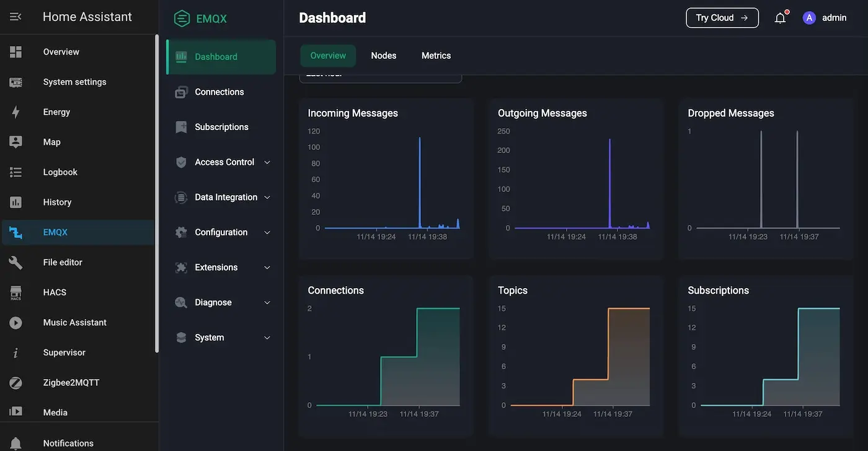The width and height of the screenshot is (868, 451).
Task: Click the Zigbee2MQTT sidebar icon
Action: click(x=15, y=382)
